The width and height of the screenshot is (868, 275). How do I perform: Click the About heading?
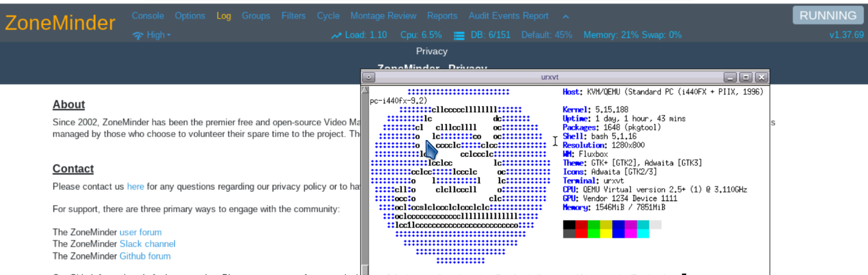pos(69,104)
